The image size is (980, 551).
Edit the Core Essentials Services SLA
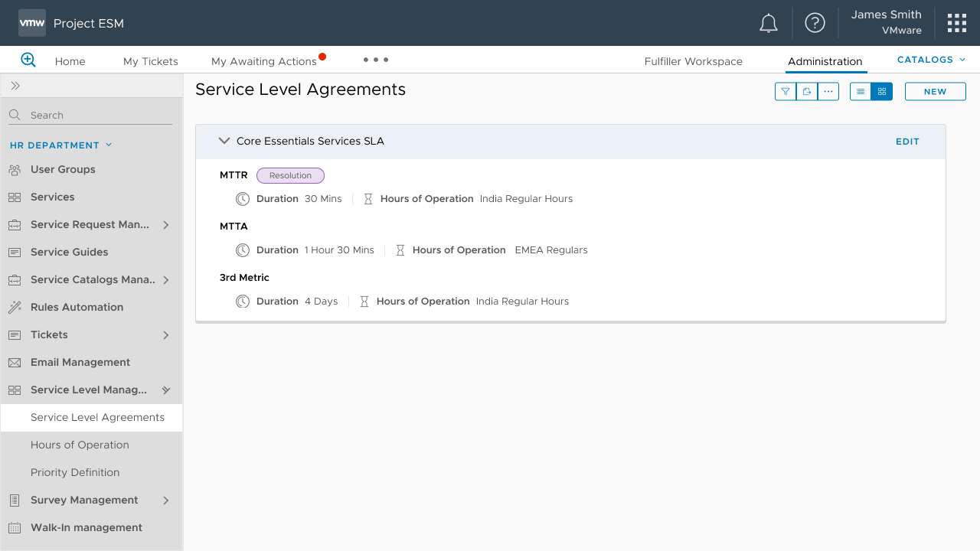pos(907,142)
